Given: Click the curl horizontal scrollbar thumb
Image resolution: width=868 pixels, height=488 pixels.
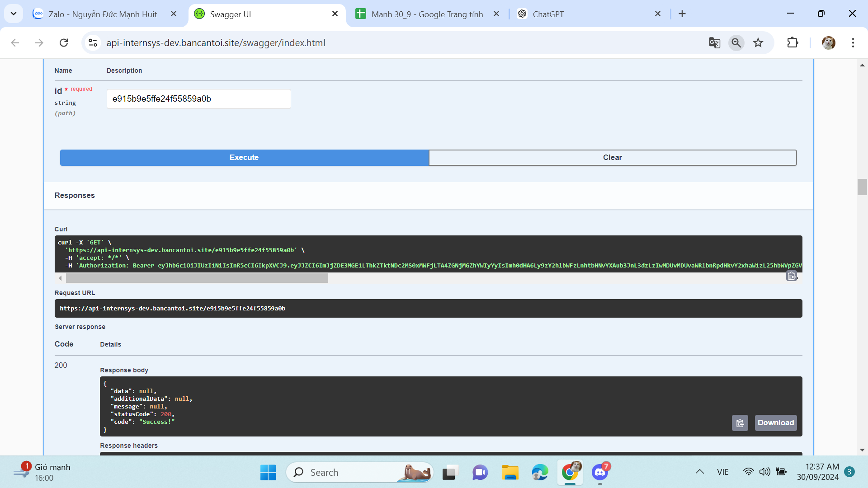Looking at the screenshot, I should click(x=197, y=278).
